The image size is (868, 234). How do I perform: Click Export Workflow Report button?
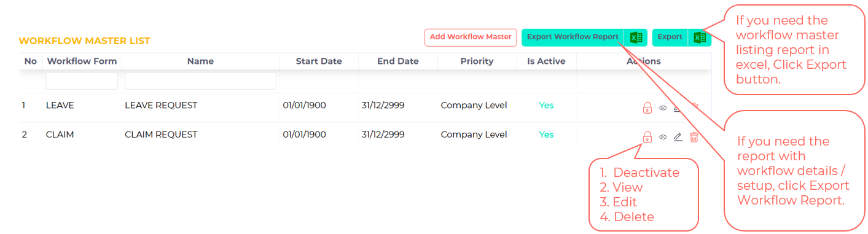(x=573, y=37)
